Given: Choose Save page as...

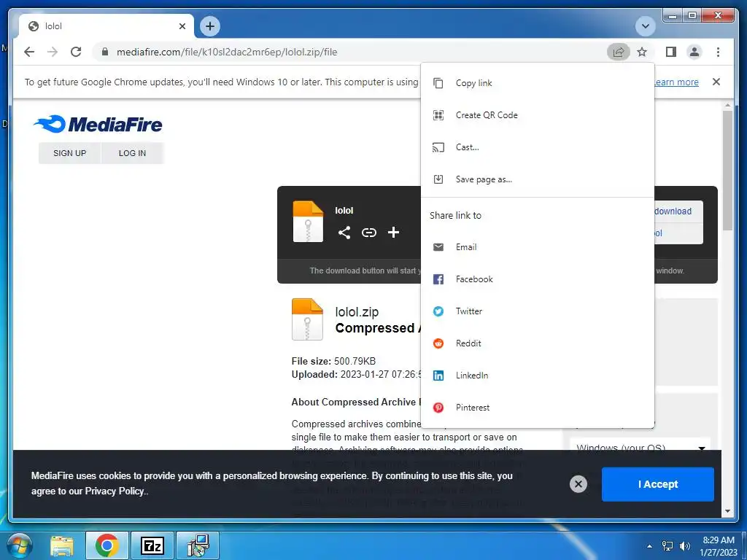Looking at the screenshot, I should click(538, 179).
